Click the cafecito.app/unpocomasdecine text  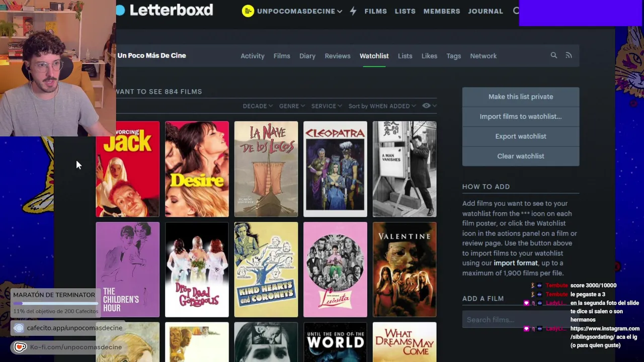[74, 328]
